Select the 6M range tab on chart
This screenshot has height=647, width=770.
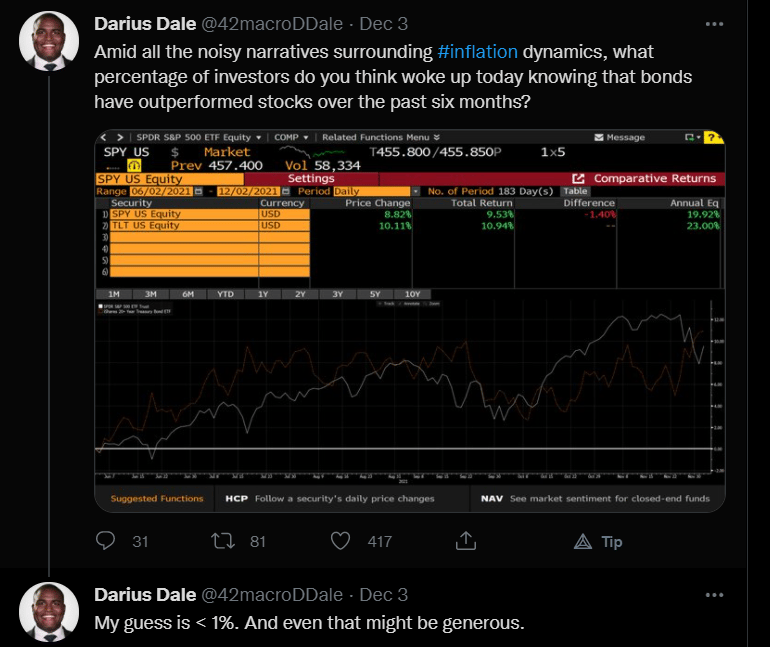(x=188, y=294)
